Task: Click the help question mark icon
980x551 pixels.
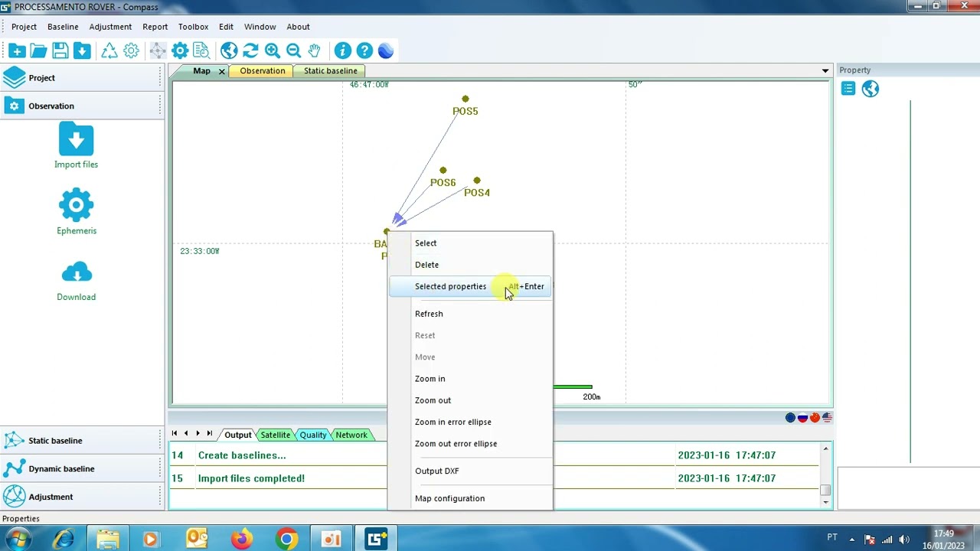Action: tap(364, 51)
